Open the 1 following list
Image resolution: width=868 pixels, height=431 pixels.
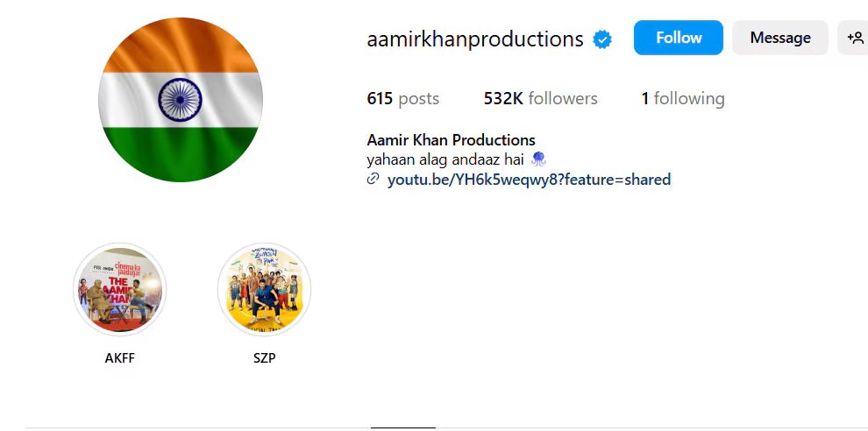click(x=682, y=98)
